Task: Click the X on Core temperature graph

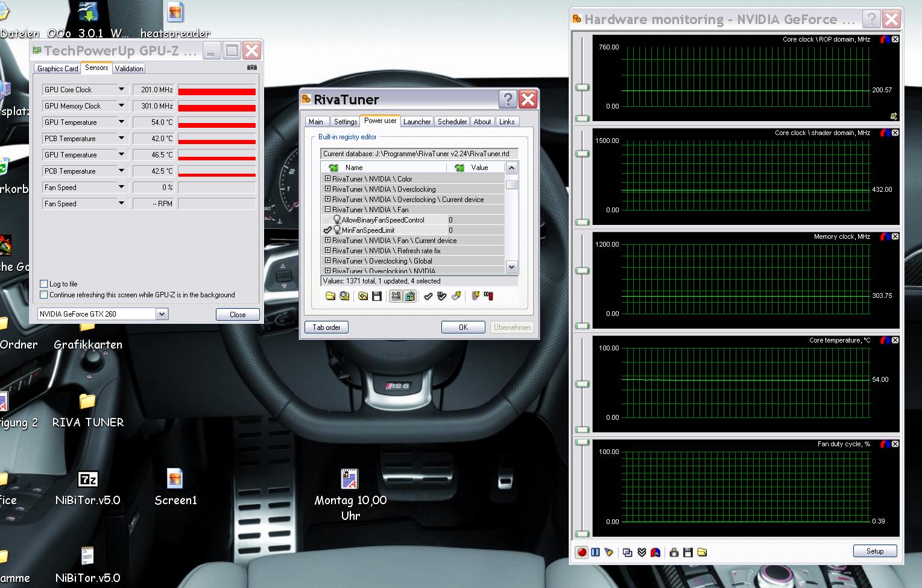Action: pyautogui.click(x=895, y=340)
